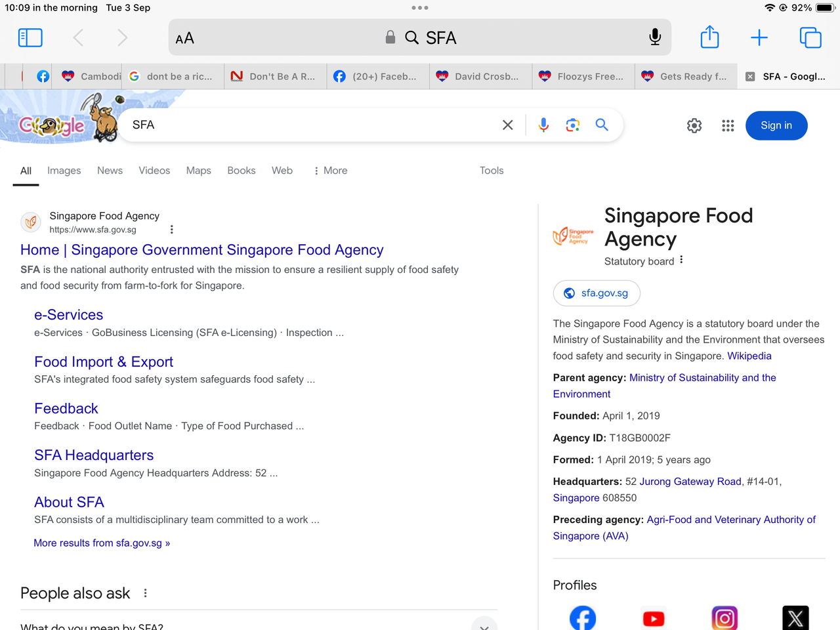Open Jurong Gateway Road link
The width and height of the screenshot is (840, 630).
click(x=690, y=482)
